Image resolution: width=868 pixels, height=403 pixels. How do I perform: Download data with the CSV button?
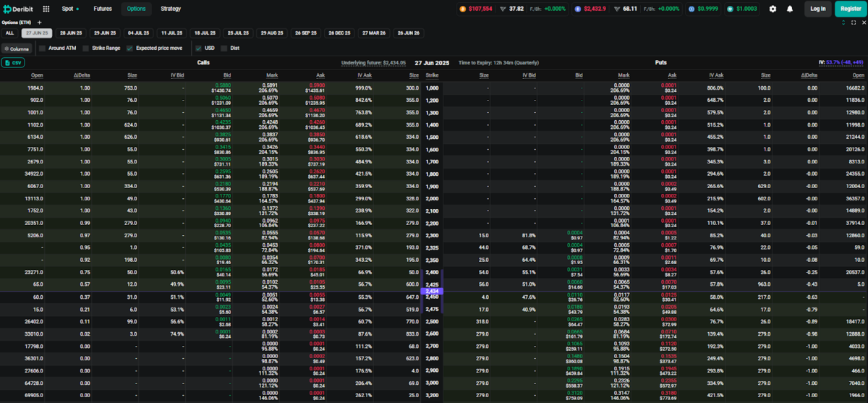(x=14, y=63)
